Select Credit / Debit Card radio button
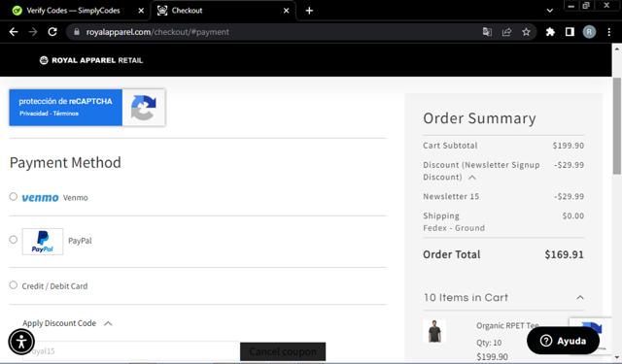Viewport: 622px width, 364px height. pyautogui.click(x=13, y=284)
